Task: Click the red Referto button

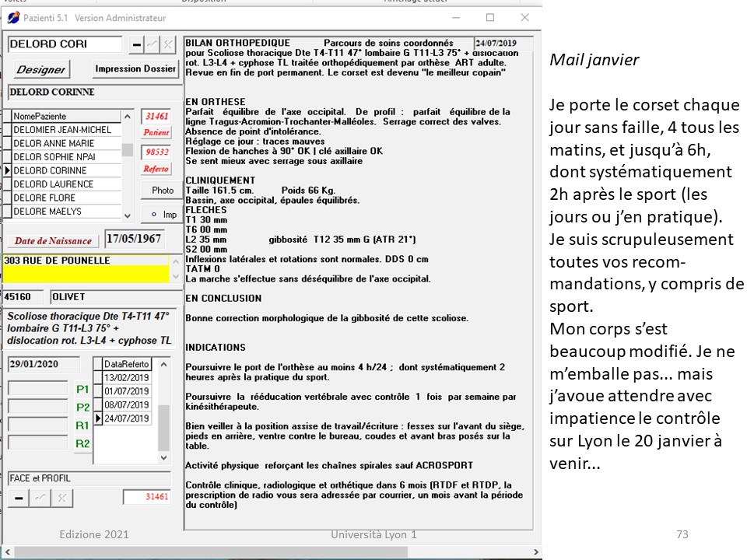Action: pyautogui.click(x=156, y=169)
